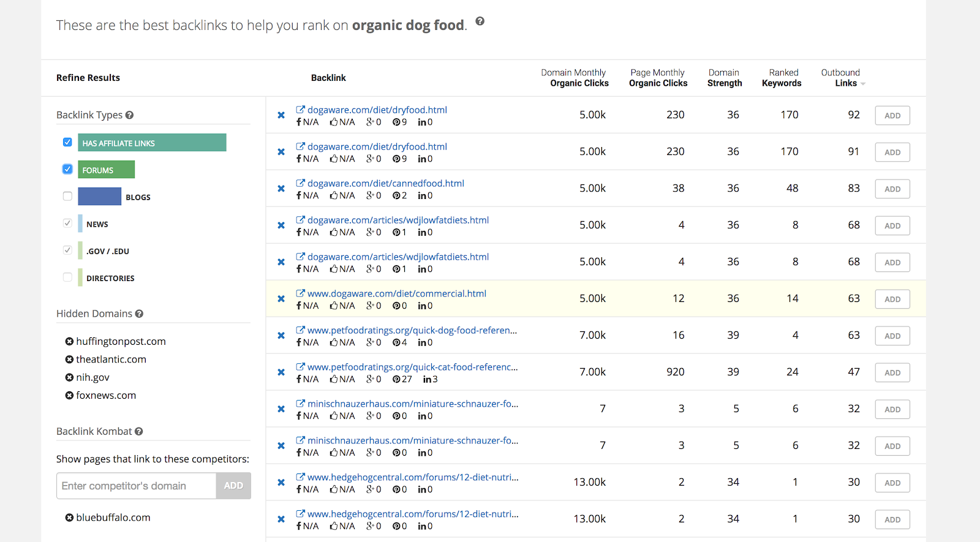Viewport: 980px width, 542px height.
Task: Remove the dryfood.html row with 91 outbound links
Action: click(281, 152)
